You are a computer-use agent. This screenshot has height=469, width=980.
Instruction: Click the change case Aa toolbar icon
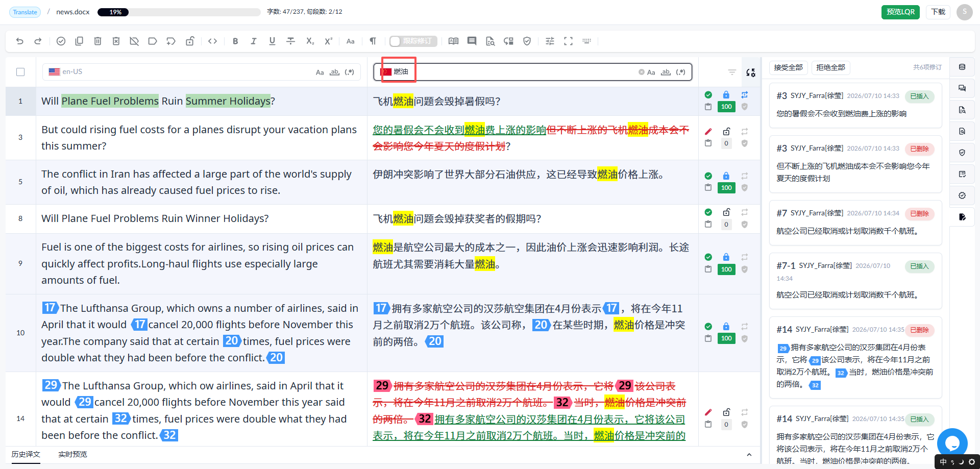pyautogui.click(x=351, y=41)
